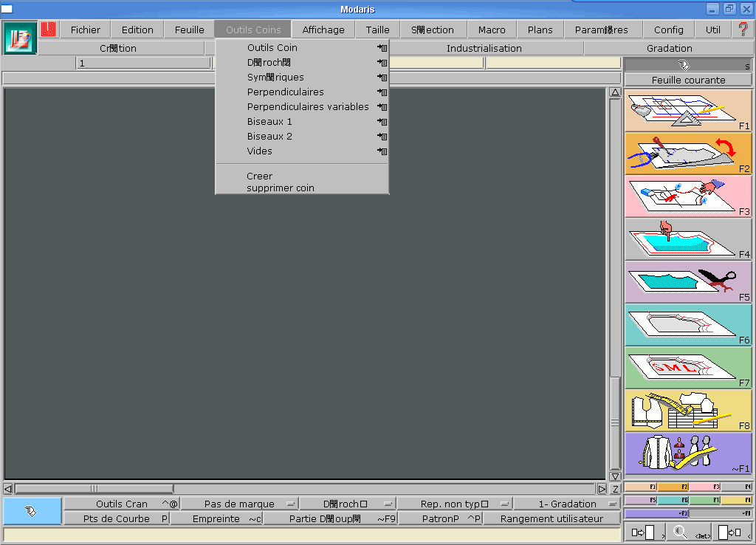Viewport: 756px width, 545px height.
Task: Click the horizontal scrollbar right arrow
Action: pyautogui.click(x=602, y=489)
